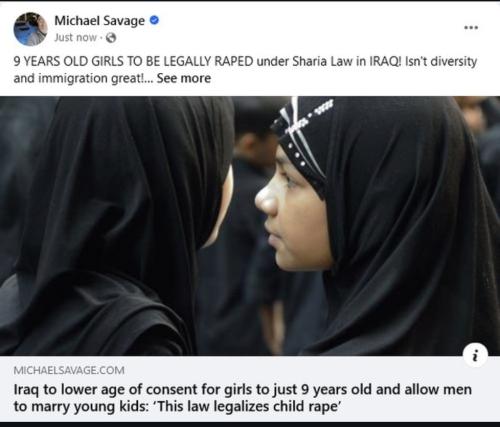Click the 'and immigration great!...' caption line
The height and width of the screenshot is (427, 500).
[x=83, y=79]
